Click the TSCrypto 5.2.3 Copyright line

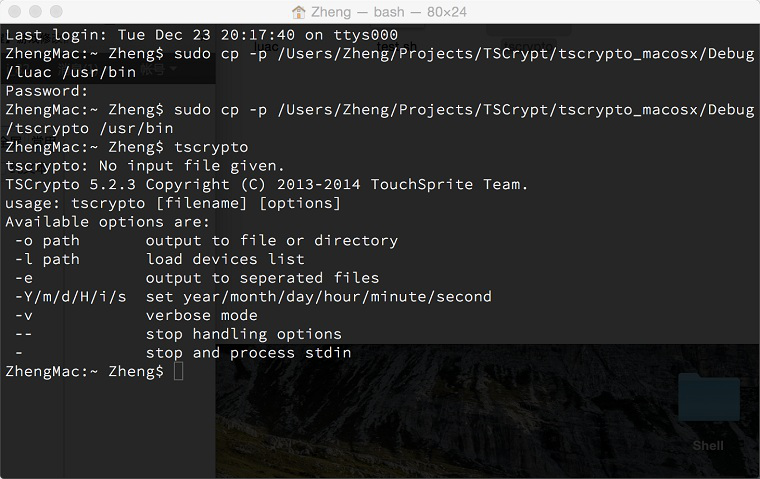267,185
